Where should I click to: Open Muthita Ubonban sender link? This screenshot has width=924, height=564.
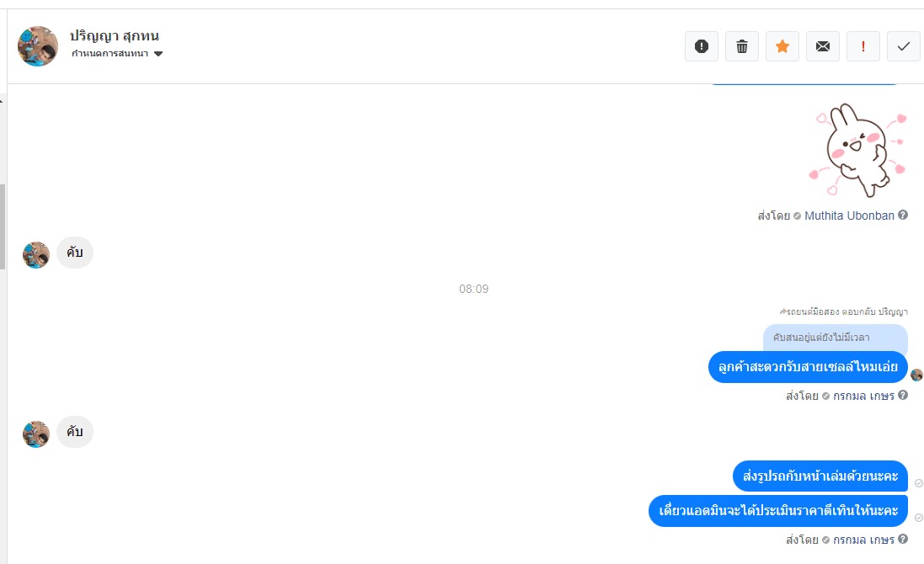coord(849,215)
